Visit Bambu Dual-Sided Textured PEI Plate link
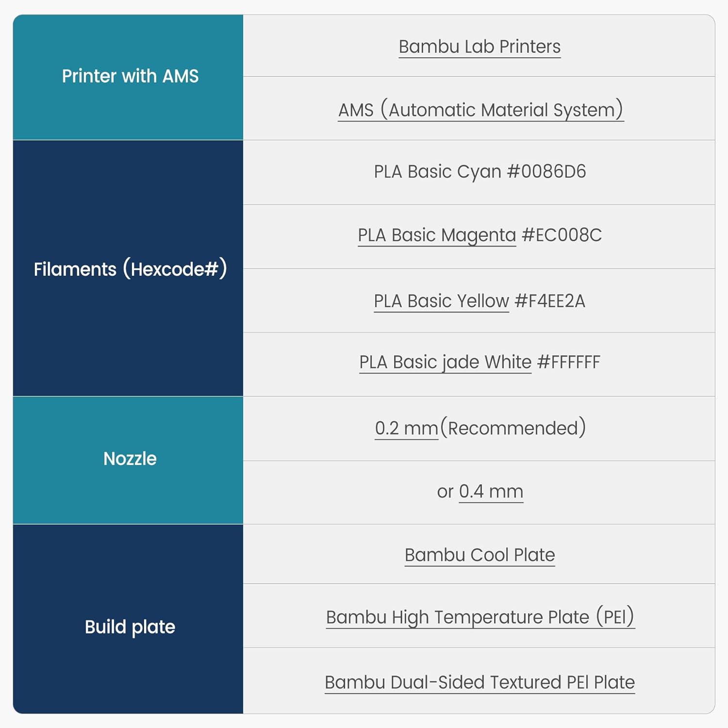Viewport: 728px width, 728px height. [480, 682]
